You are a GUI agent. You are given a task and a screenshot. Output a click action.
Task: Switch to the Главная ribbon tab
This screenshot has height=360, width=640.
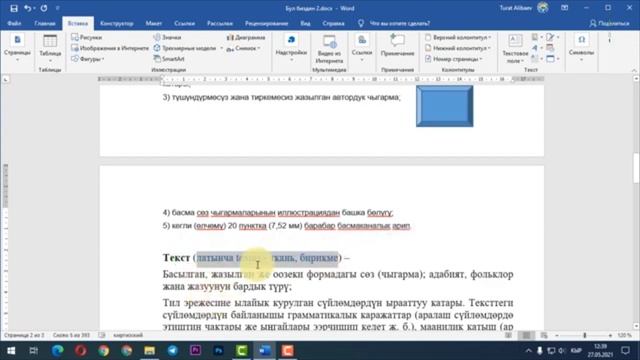click(x=45, y=24)
